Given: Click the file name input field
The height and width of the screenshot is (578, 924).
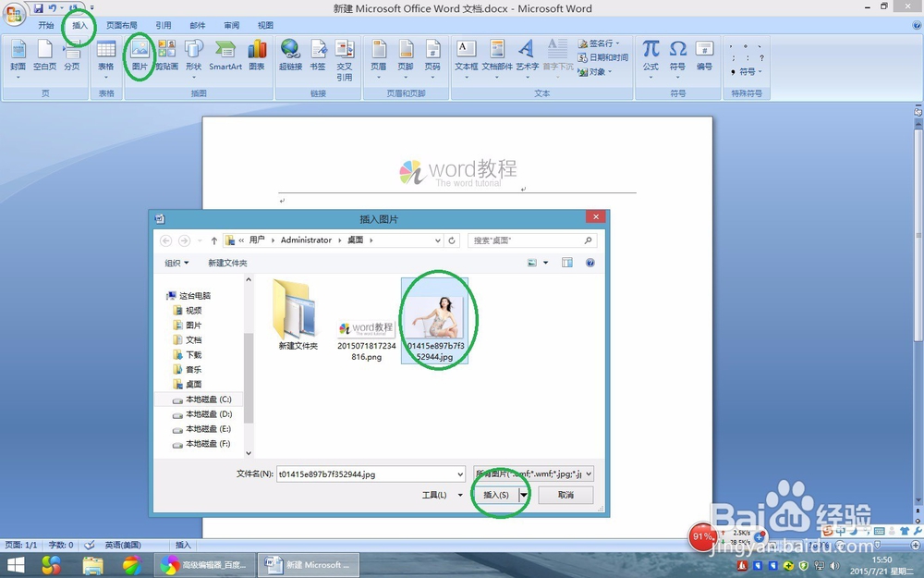Looking at the screenshot, I should 365,473.
